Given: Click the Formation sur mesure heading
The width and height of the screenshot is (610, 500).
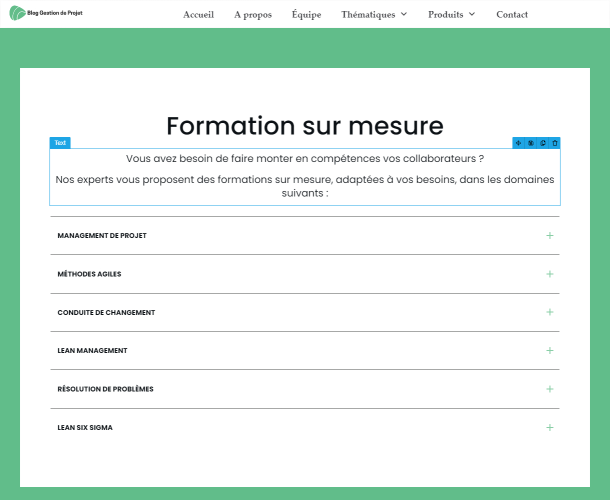Looking at the screenshot, I should [x=305, y=126].
